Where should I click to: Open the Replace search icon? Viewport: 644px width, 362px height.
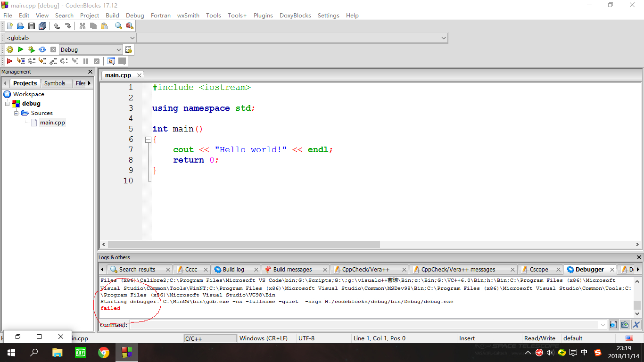pyautogui.click(x=130, y=26)
